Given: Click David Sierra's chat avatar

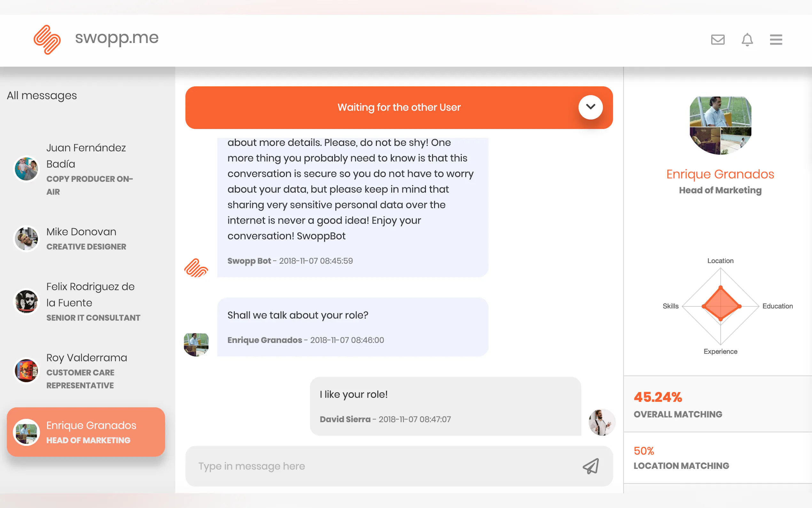Looking at the screenshot, I should 602,422.
